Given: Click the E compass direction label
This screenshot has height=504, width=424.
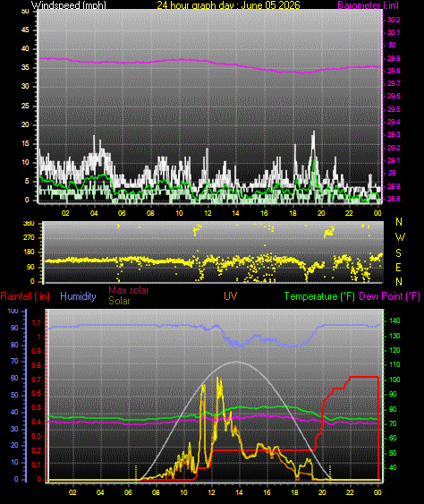Looking at the screenshot, I should click(398, 268).
